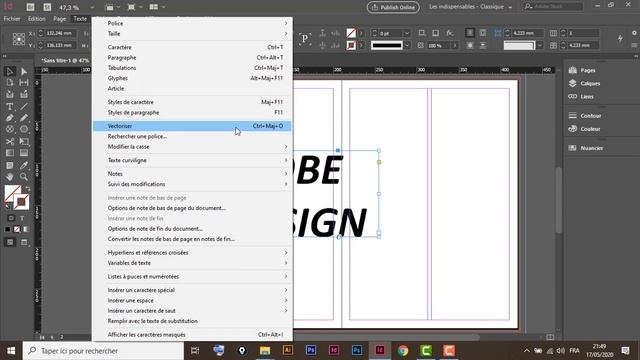Open Chrome from Windows taskbar
The image size is (640, 360).
[403, 351]
